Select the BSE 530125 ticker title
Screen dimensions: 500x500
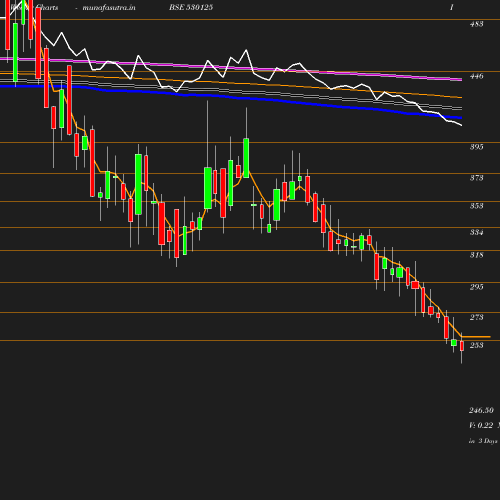point(191,7)
